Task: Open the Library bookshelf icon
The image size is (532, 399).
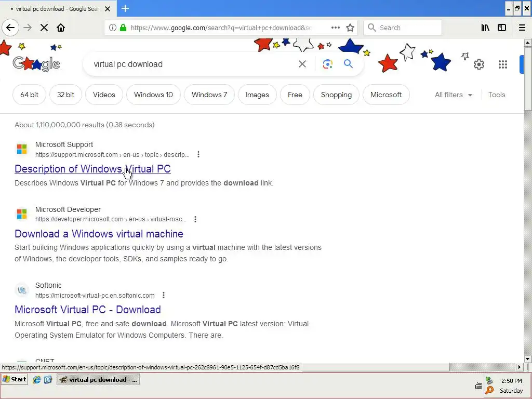Action: point(485,28)
